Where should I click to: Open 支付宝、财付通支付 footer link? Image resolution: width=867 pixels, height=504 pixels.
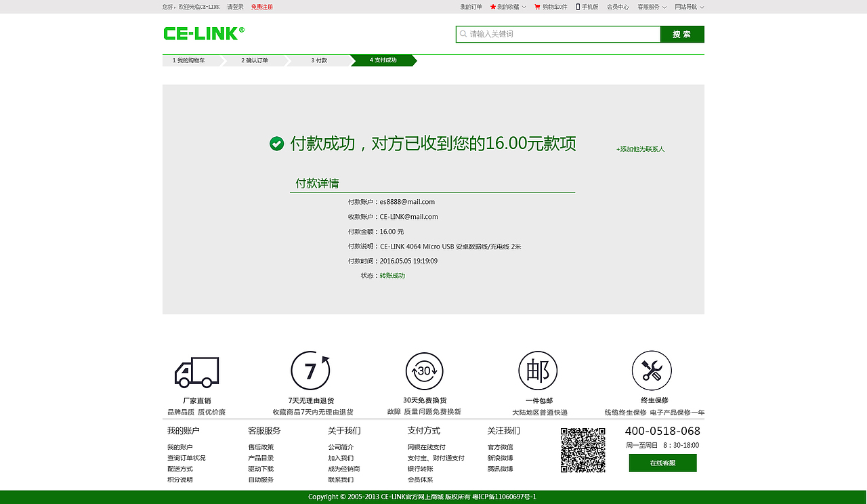coord(436,458)
